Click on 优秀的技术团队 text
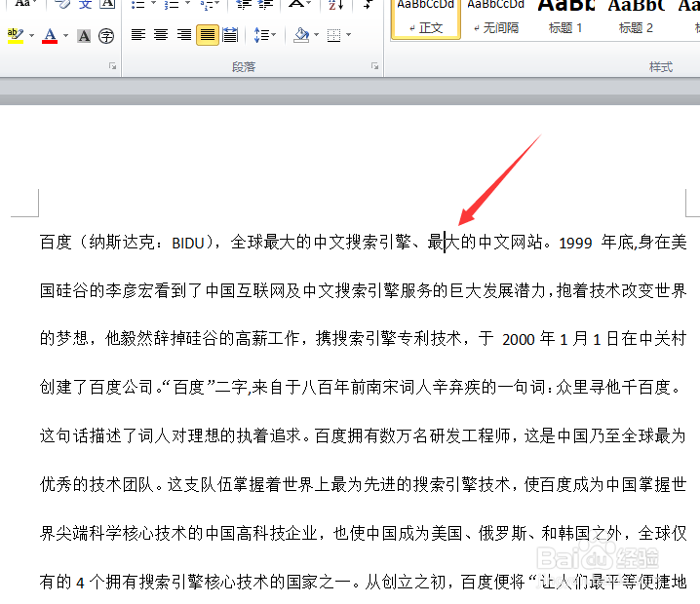Image resolution: width=700 pixels, height=604 pixels. coord(97,484)
